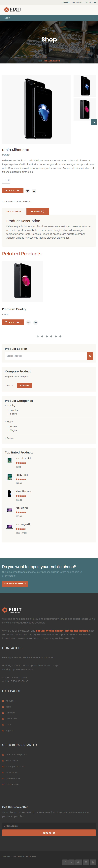Open the Posters category
Image resolution: width=98 pixels, height=868 pixels.
(x=11, y=438)
